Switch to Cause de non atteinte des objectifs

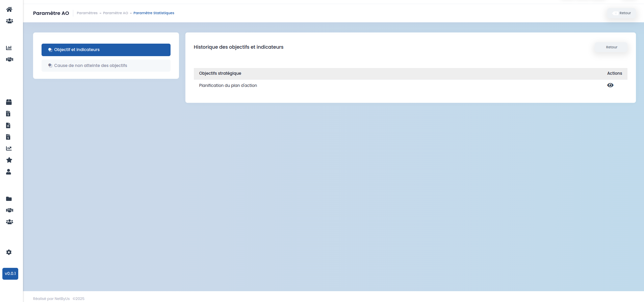pos(106,66)
